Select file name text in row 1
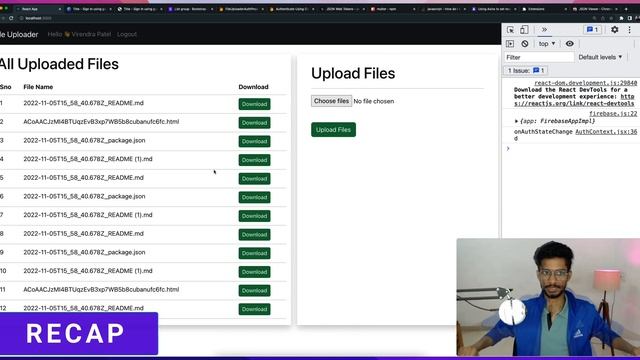Image resolution: width=640 pixels, height=360 pixels. (x=84, y=103)
